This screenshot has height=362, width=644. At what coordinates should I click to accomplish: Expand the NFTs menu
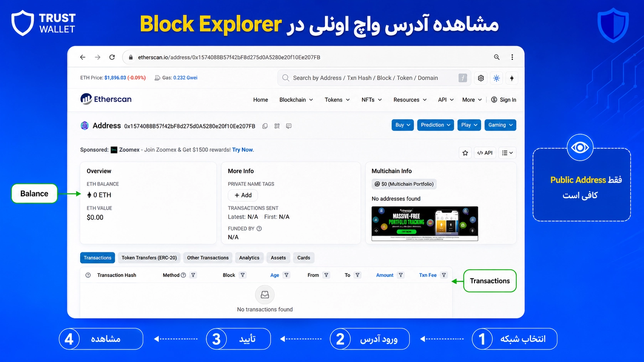click(372, 100)
